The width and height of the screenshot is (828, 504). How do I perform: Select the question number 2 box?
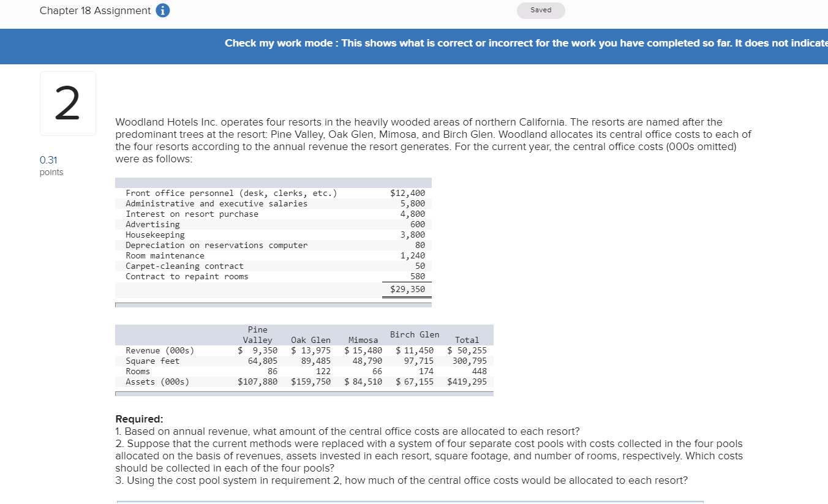click(x=68, y=103)
